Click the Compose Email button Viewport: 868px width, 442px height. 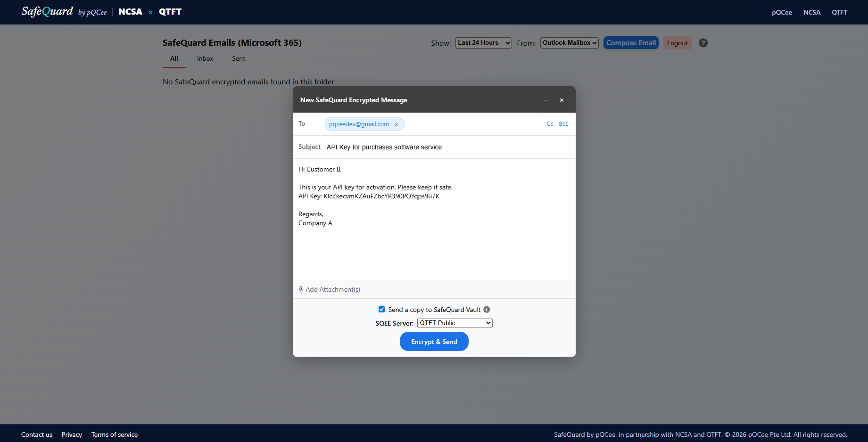[631, 43]
